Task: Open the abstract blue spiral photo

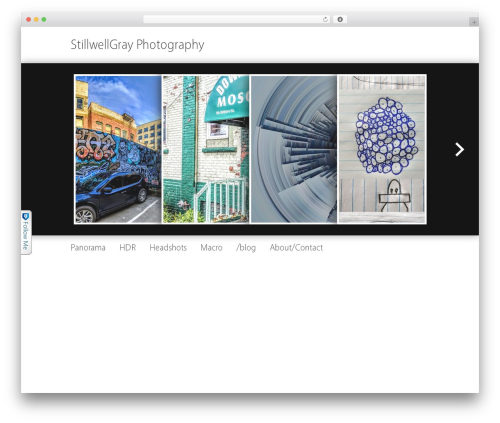Action: [294, 149]
